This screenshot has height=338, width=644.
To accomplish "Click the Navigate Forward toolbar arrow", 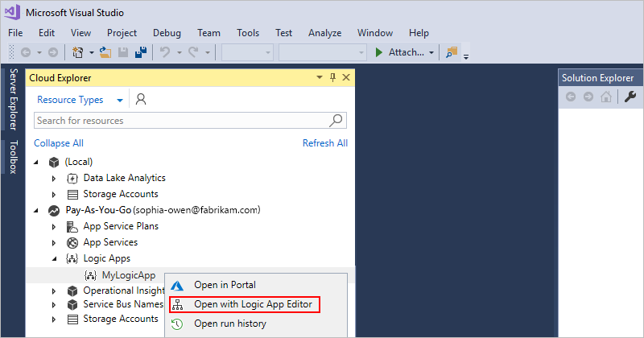I will [53, 52].
